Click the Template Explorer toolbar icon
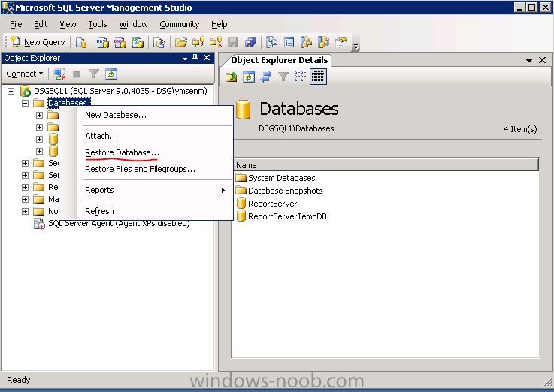Image resolution: width=554 pixels, height=392 pixels. (324, 42)
